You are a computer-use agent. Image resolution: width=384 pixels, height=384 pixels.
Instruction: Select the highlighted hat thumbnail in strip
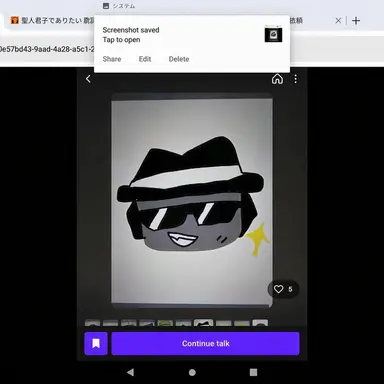(204, 322)
